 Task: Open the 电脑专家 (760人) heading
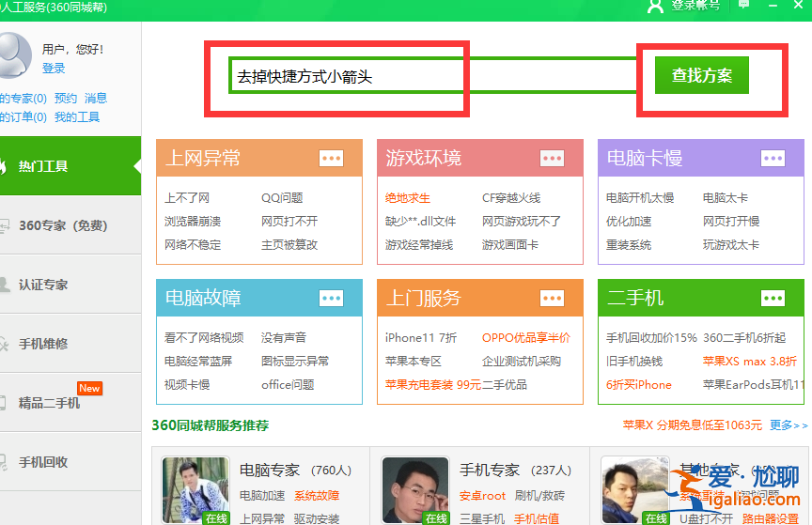coord(295,471)
